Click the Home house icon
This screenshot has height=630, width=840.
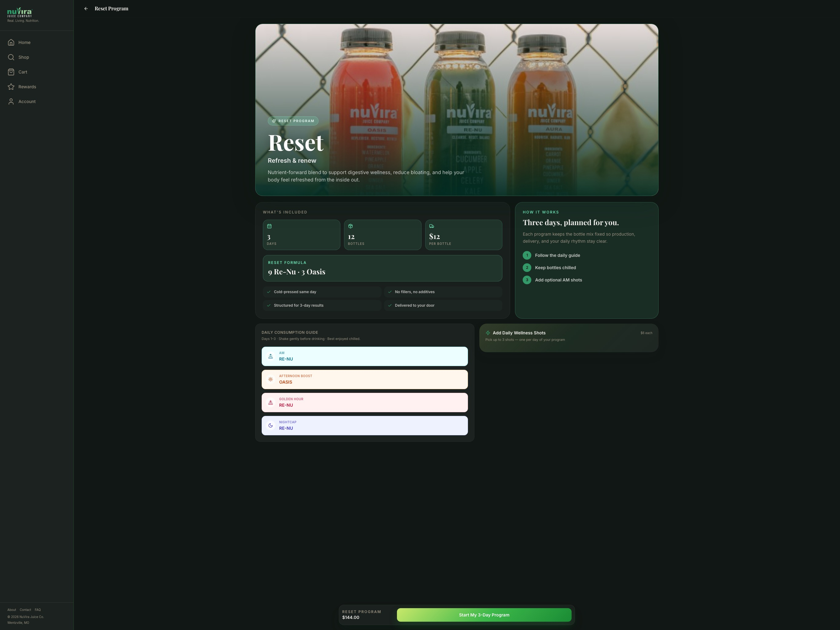tap(11, 42)
